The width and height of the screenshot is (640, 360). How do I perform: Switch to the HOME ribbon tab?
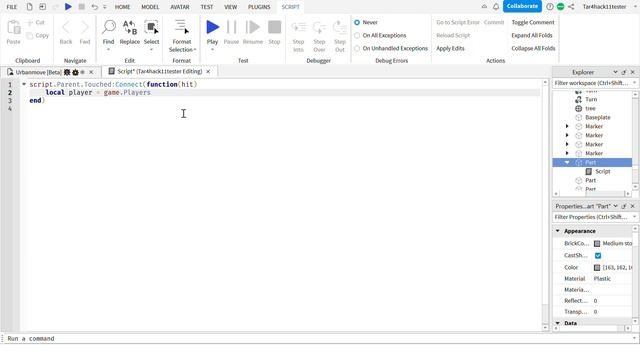click(x=122, y=7)
